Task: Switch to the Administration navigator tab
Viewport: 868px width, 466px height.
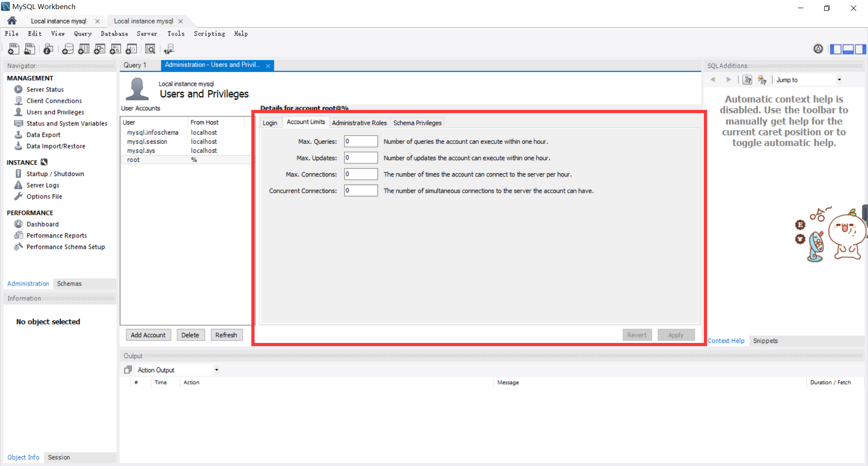Action: (28, 284)
